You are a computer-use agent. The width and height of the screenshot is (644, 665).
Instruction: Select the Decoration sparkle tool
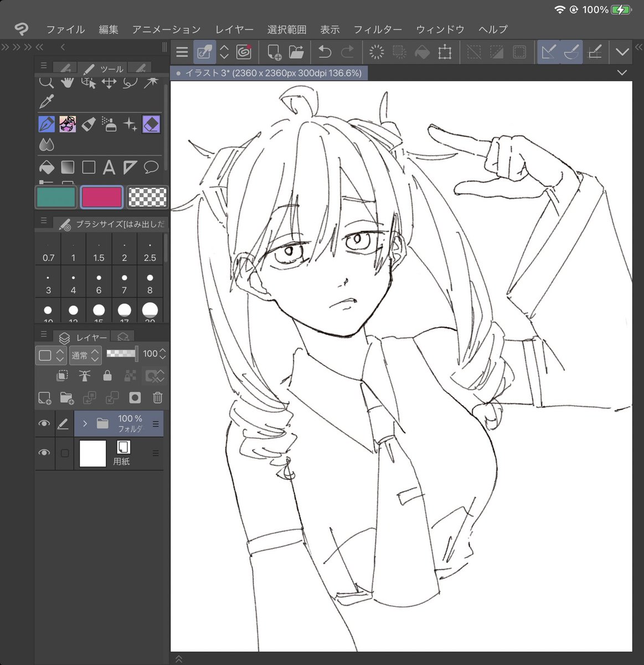pyautogui.click(x=130, y=124)
